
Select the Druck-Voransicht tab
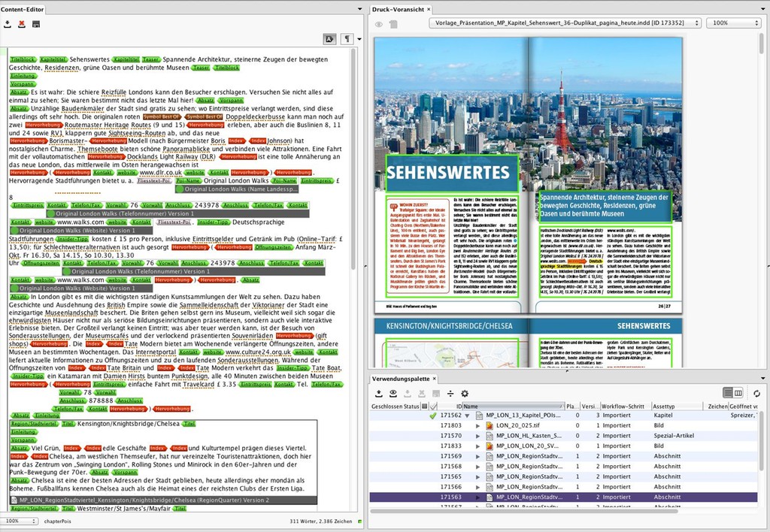[x=399, y=9]
